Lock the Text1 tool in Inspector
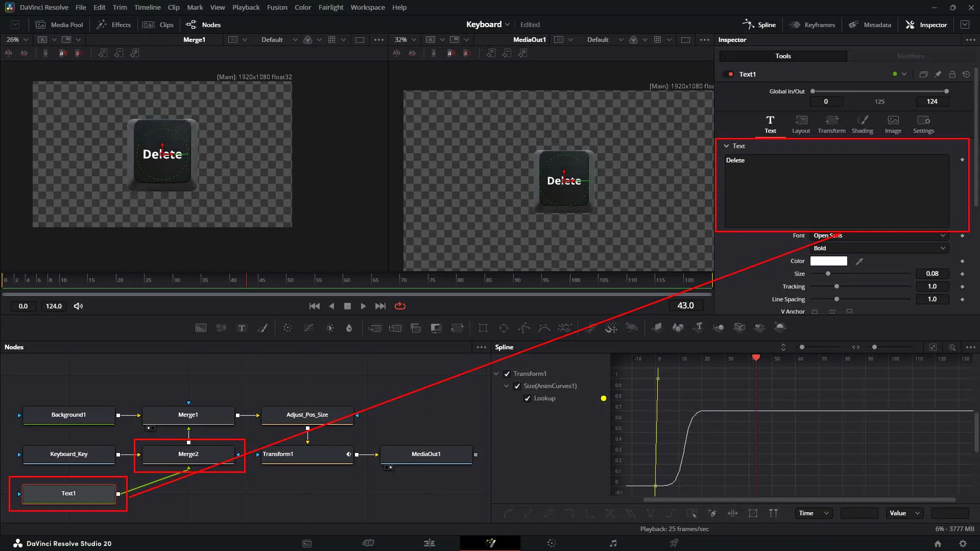 tap(952, 74)
